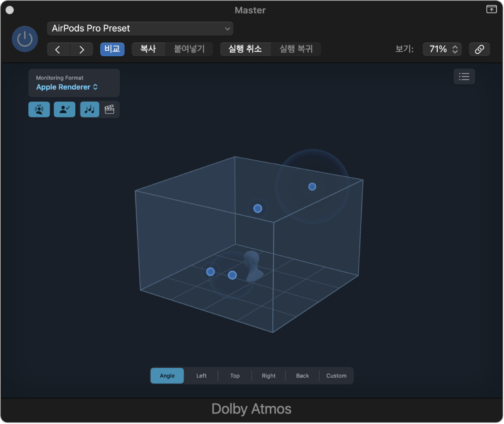The width and height of the screenshot is (504, 424).
Task: Open the object list icon button
Action: coord(464,77)
